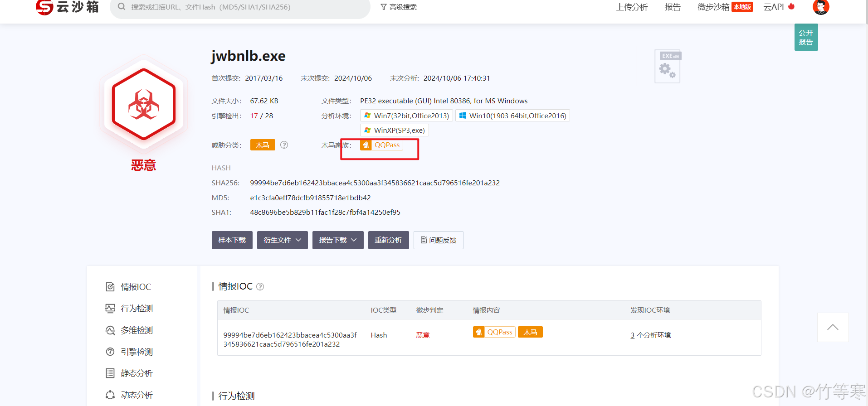Viewport: 868px width, 406px height.
Task: Click the 微步判定 column header
Action: [429, 310]
